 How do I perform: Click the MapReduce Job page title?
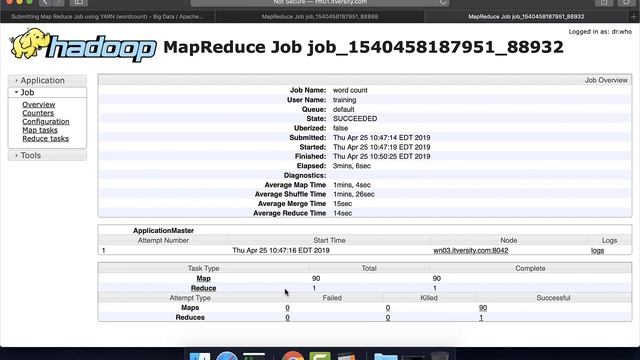click(363, 47)
